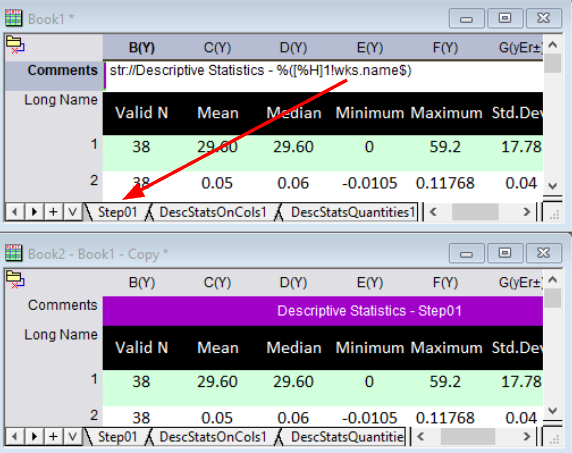This screenshot has width=572, height=453.
Task: Click purple Descriptive Statistics - Step01 comment cell
Action: point(323,311)
